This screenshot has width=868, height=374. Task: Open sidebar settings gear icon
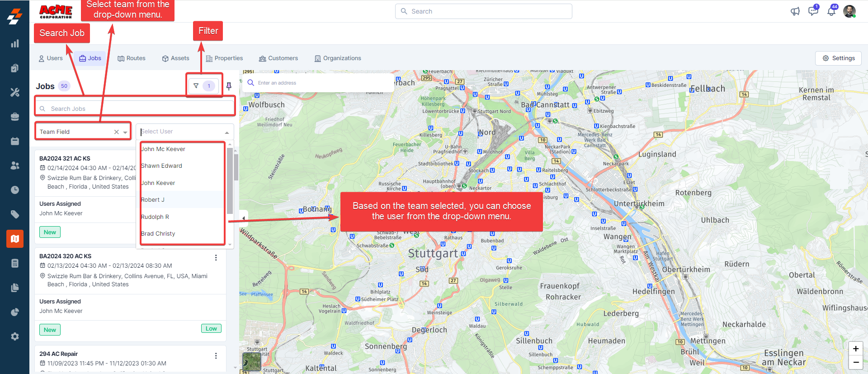tap(15, 336)
